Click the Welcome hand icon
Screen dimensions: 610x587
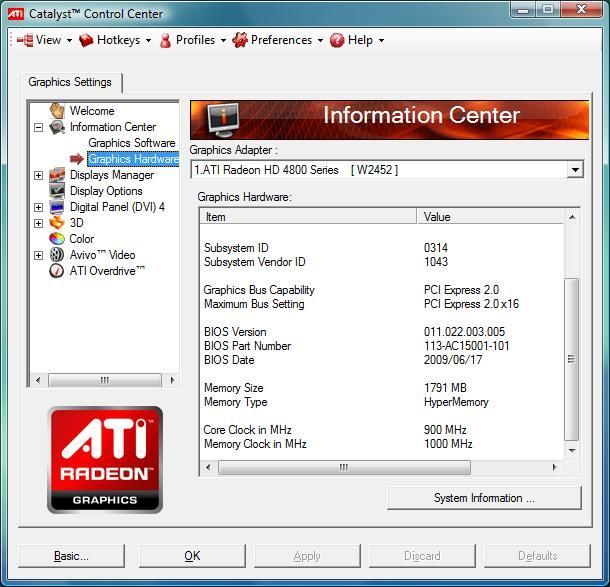click(x=57, y=110)
